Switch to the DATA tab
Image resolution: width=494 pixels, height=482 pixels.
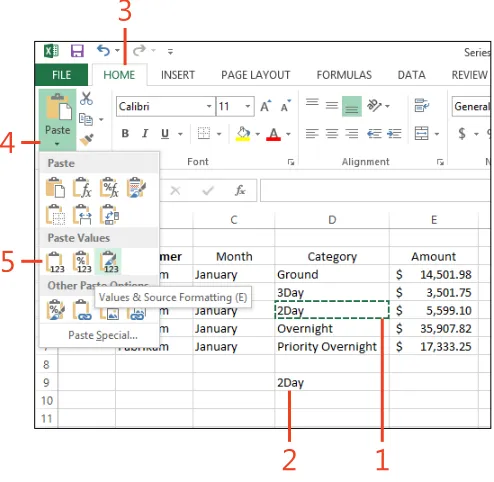coord(412,75)
